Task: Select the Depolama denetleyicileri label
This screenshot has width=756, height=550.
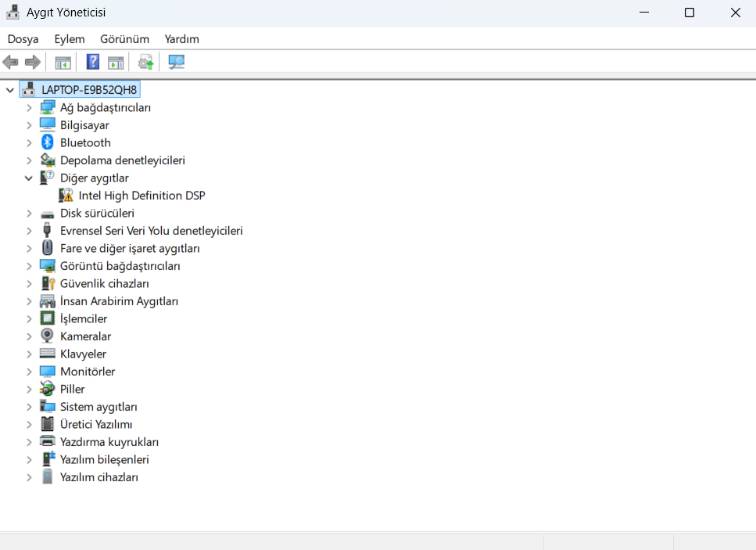Action: 123,160
